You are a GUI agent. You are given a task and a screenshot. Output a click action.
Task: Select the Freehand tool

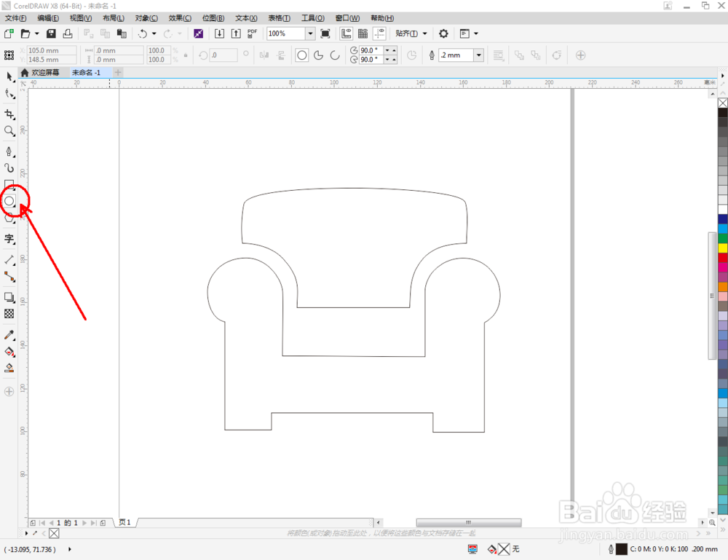pyautogui.click(x=9, y=151)
